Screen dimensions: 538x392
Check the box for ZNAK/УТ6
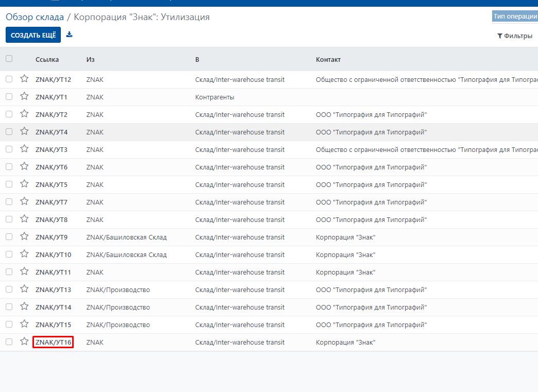pos(9,167)
